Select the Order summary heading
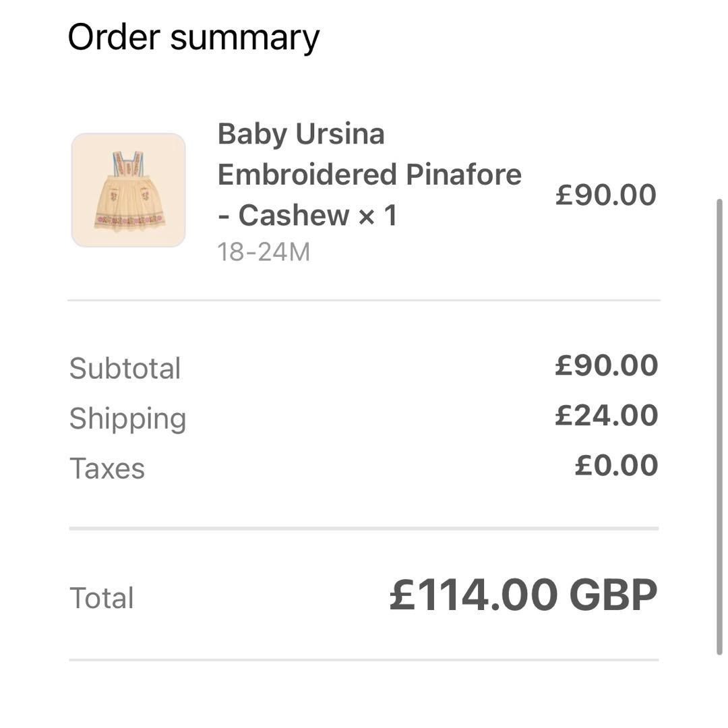The image size is (728, 728). [193, 37]
